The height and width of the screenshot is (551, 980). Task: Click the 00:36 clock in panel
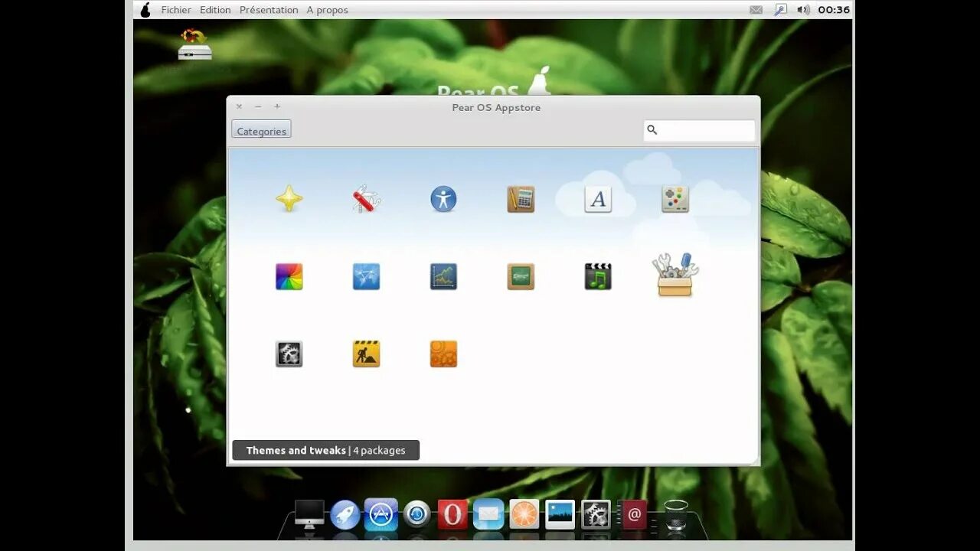(x=834, y=10)
